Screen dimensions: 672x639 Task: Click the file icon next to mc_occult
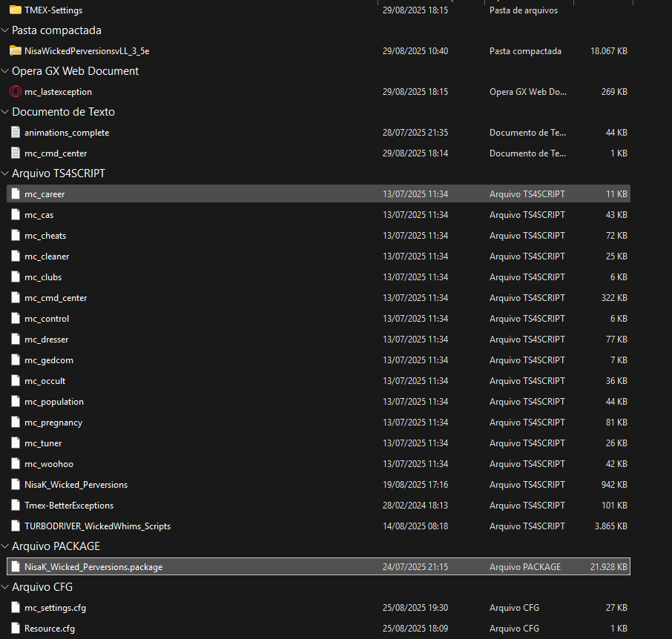pyautogui.click(x=16, y=381)
